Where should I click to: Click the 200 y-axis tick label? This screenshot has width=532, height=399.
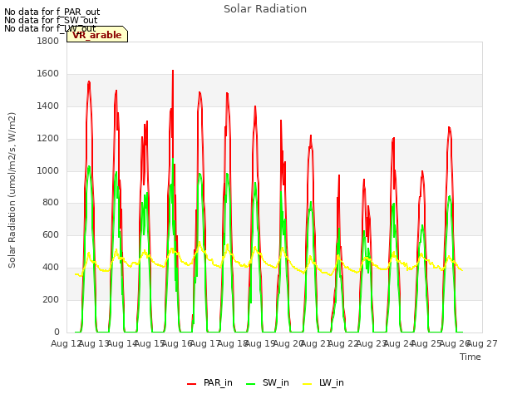pos(51,299)
